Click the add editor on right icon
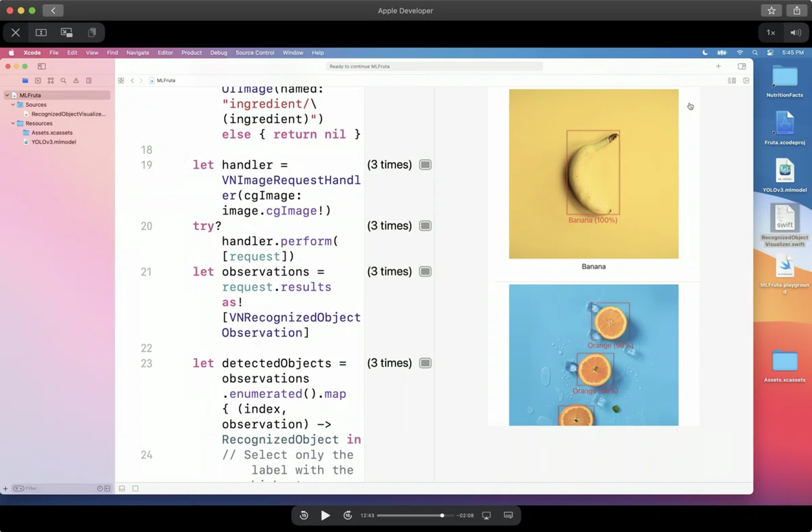Screen dimensions: 812x532 [x=746, y=81]
